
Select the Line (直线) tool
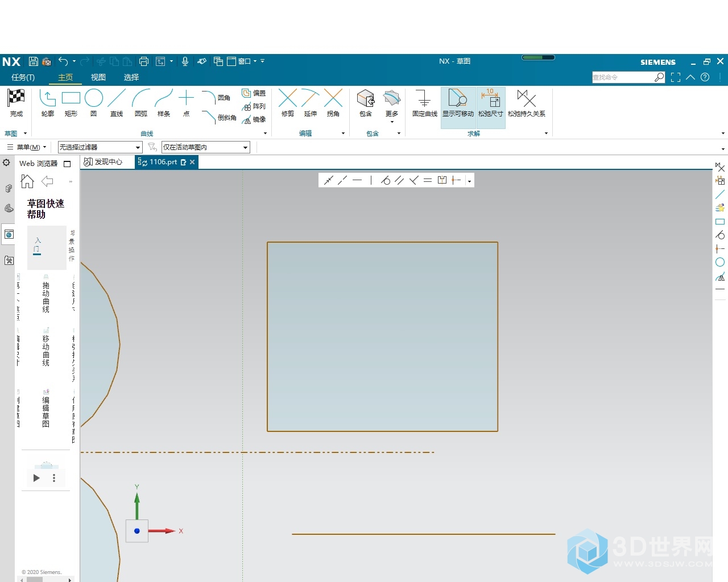point(117,103)
